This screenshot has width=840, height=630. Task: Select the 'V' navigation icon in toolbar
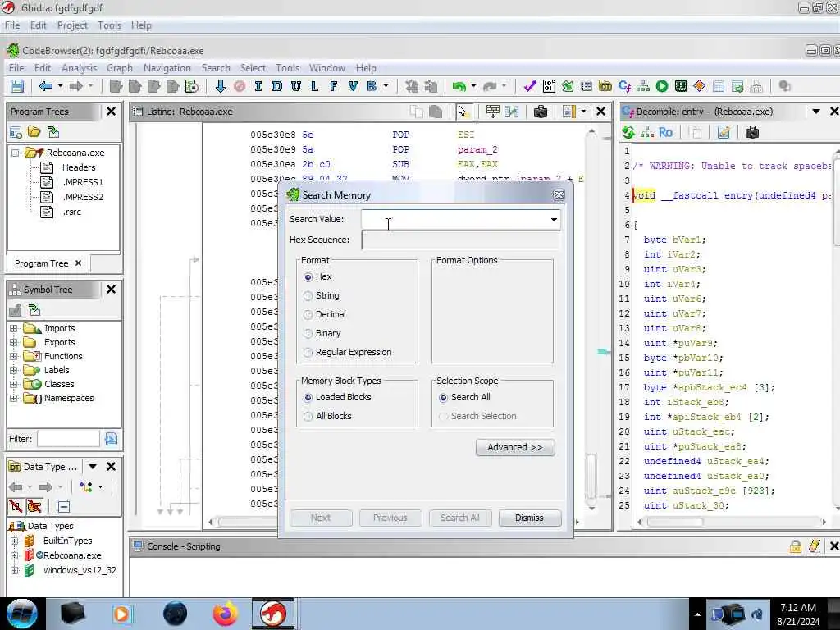[353, 85]
